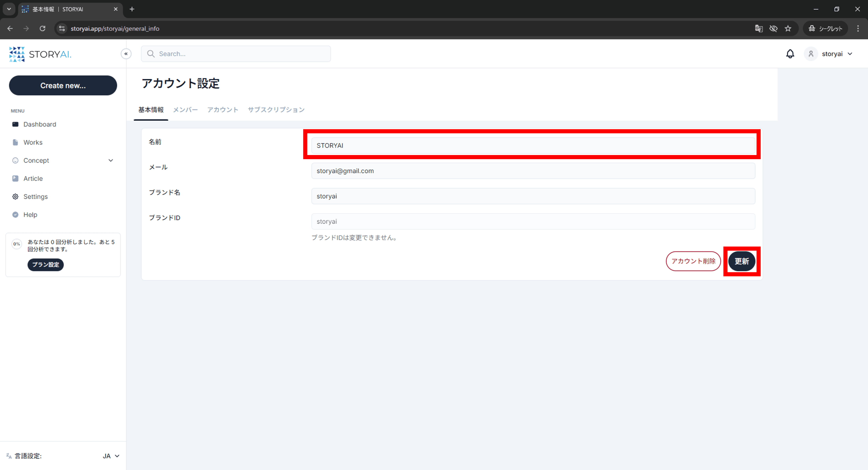Collapse the sidebar with the double-chevron icon

click(x=126, y=54)
